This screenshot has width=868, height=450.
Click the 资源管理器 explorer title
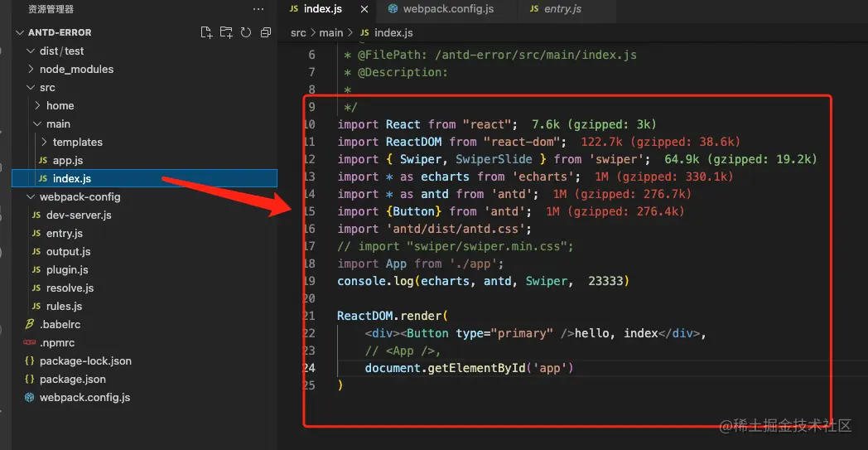(x=51, y=9)
